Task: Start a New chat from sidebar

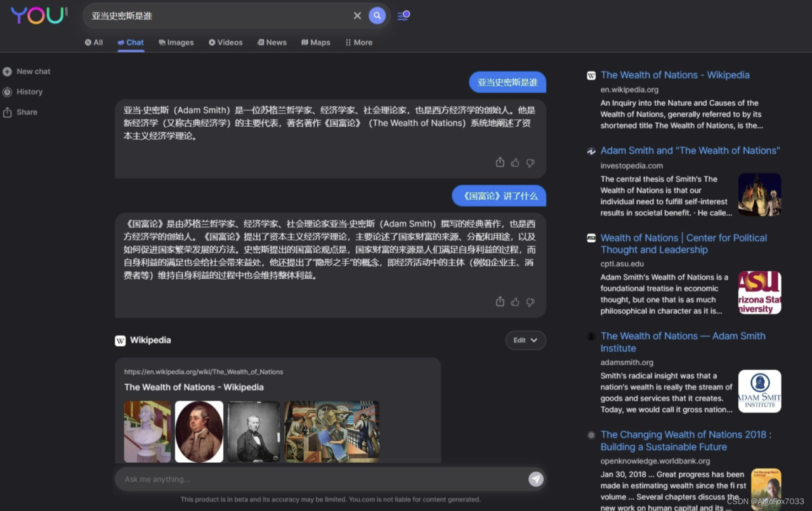Action: (27, 72)
